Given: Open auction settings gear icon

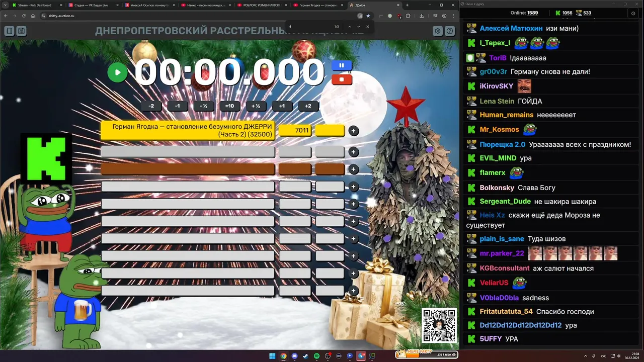Looking at the screenshot, I should (438, 31).
